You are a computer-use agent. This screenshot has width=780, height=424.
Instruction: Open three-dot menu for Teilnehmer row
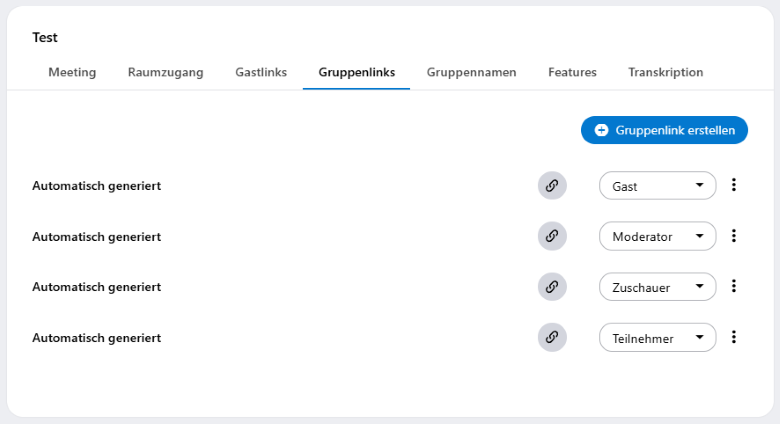coord(734,337)
